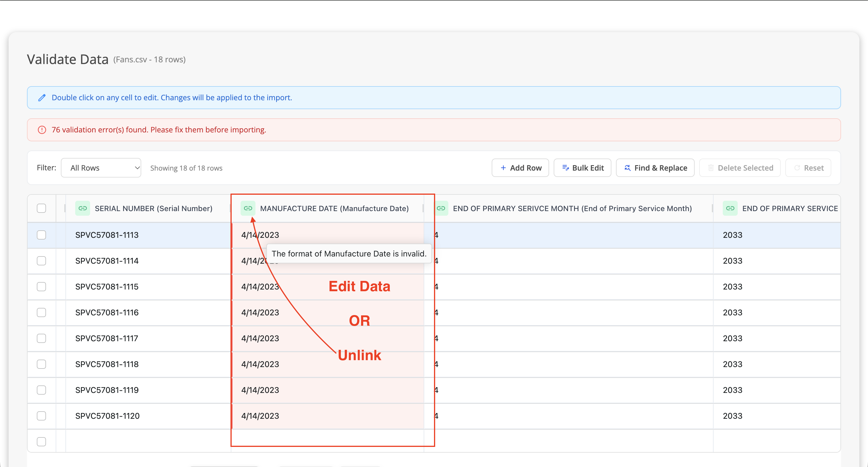868x467 pixels.
Task: Open the All Rows filter dropdown
Action: (101, 168)
